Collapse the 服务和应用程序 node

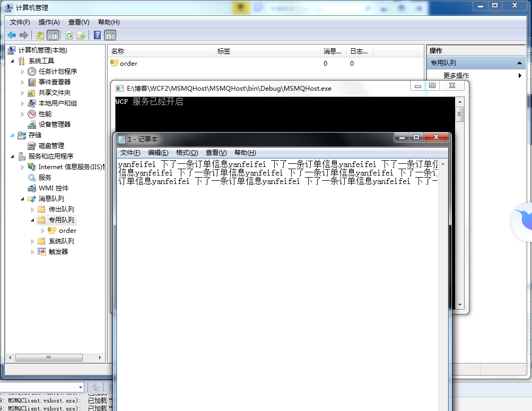coord(13,156)
